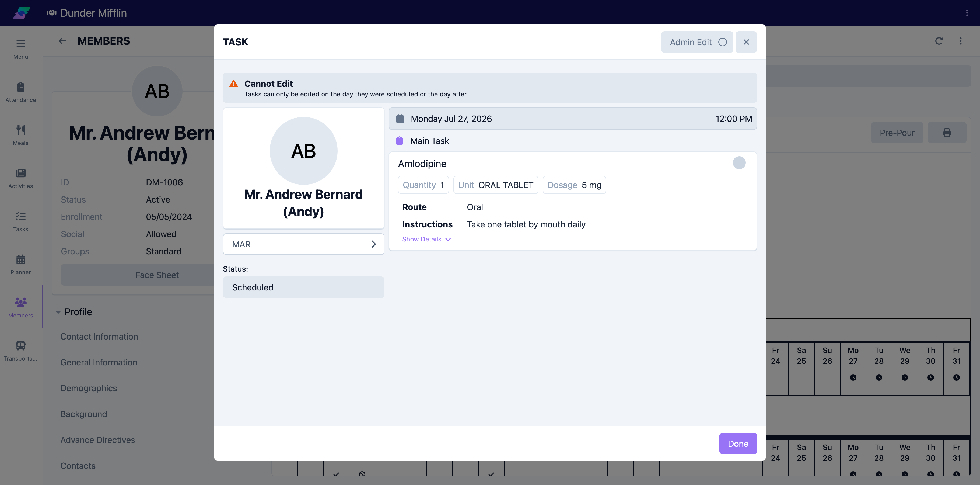Click clock icon under Fr 31 in upper grid
This screenshot has width=980, height=485.
[956, 378]
